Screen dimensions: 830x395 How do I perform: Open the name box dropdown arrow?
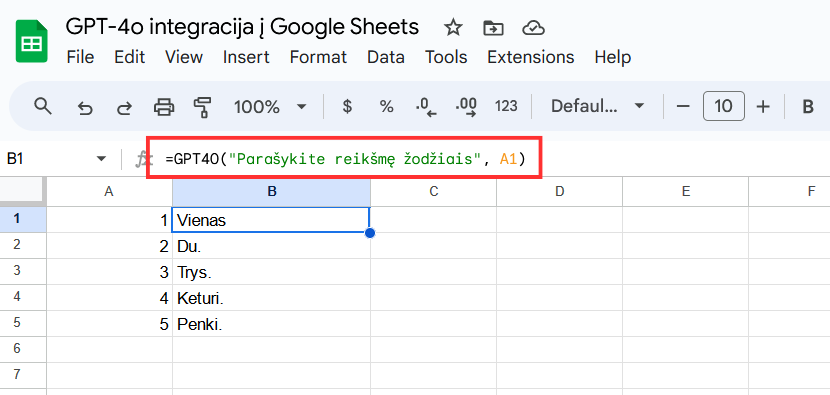pyautogui.click(x=102, y=159)
